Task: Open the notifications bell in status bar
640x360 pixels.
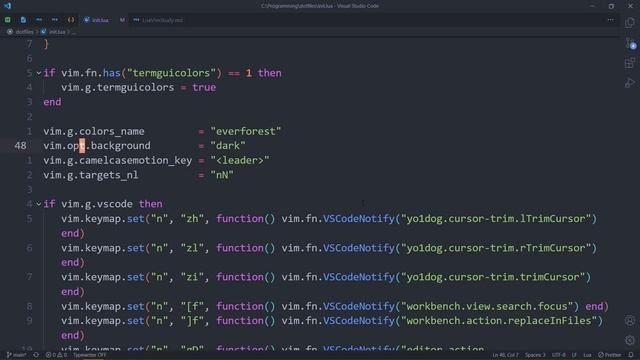Action: click(x=631, y=355)
